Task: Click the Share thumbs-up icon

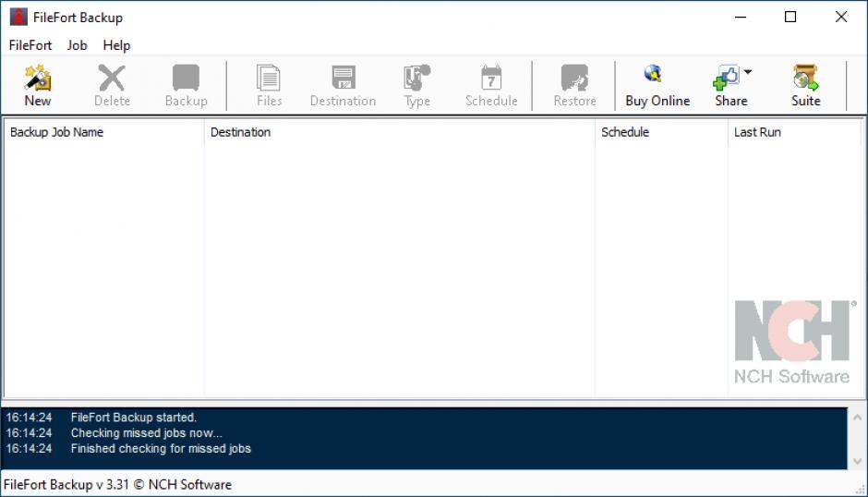Action: 727,78
